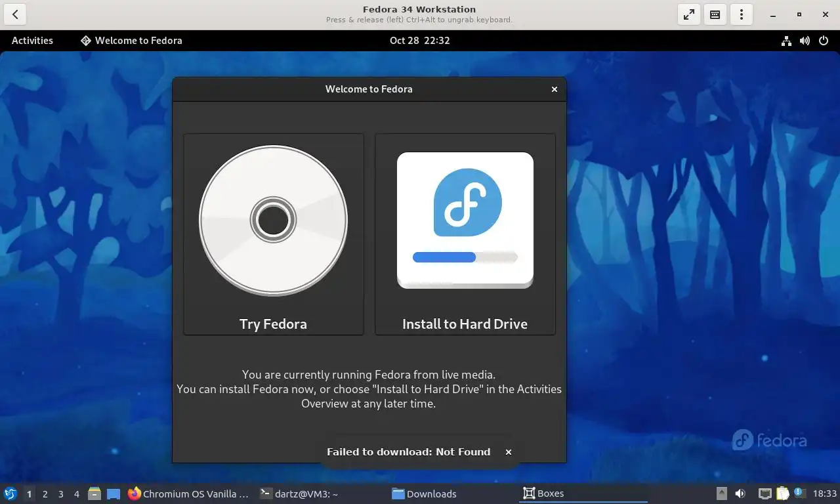The image size is (840, 504).
Task: Toggle fullscreen in Boxes header
Action: tap(689, 14)
